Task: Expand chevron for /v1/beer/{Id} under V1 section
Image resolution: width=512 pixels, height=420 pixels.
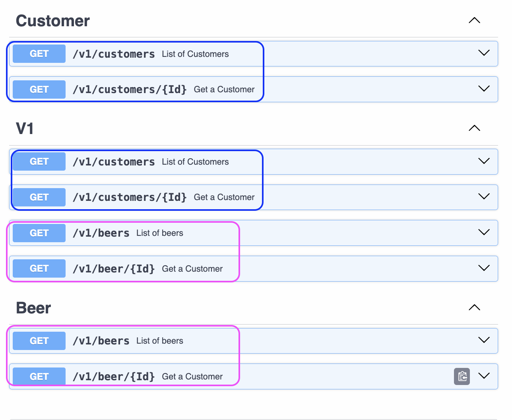Action: click(x=484, y=268)
